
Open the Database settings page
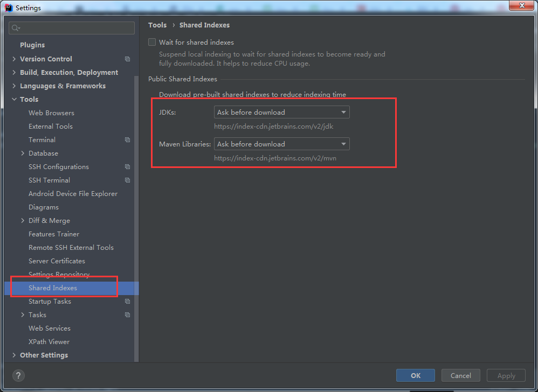43,153
